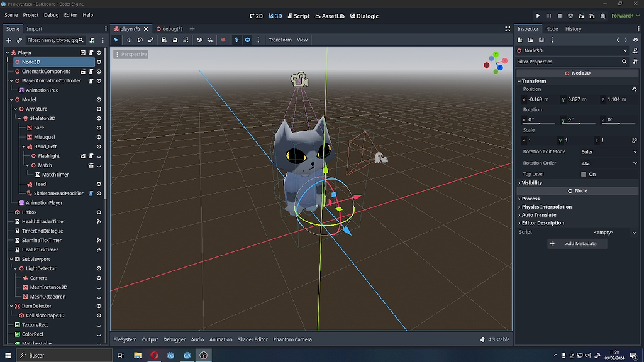Collapse the SubViewport node

11,259
